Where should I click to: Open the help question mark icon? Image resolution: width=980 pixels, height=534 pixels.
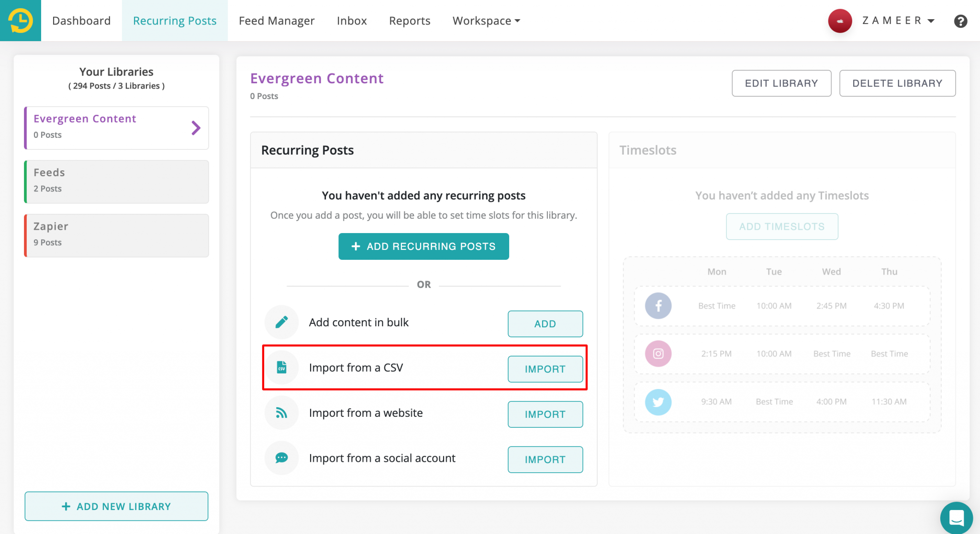pyautogui.click(x=960, y=21)
